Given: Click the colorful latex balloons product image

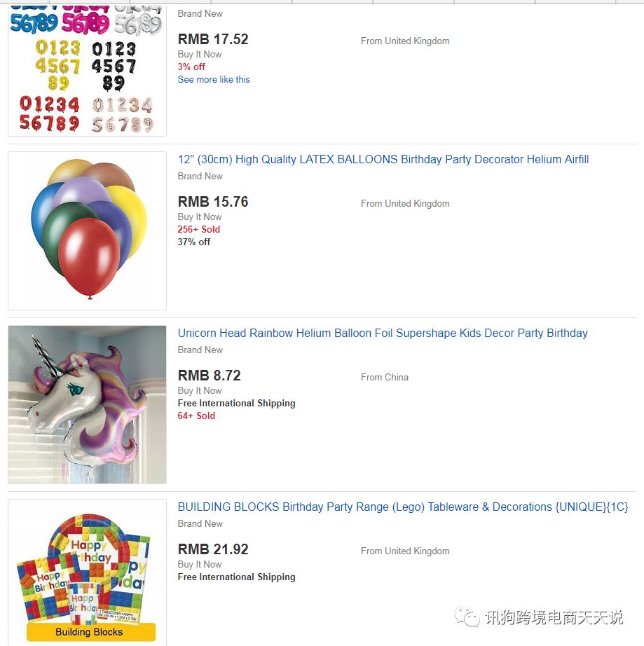Looking at the screenshot, I should tap(87, 231).
